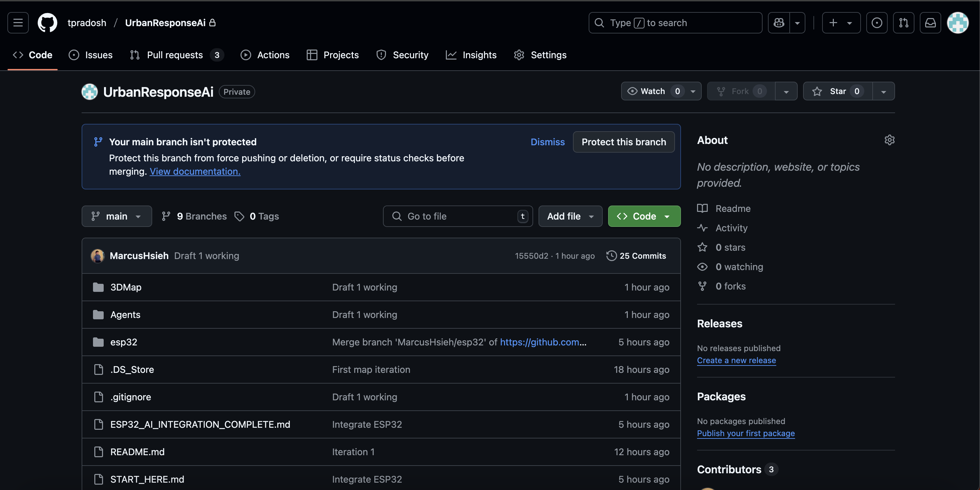980x490 pixels.
Task: Open the notifications inbox icon
Action: click(x=930, y=23)
